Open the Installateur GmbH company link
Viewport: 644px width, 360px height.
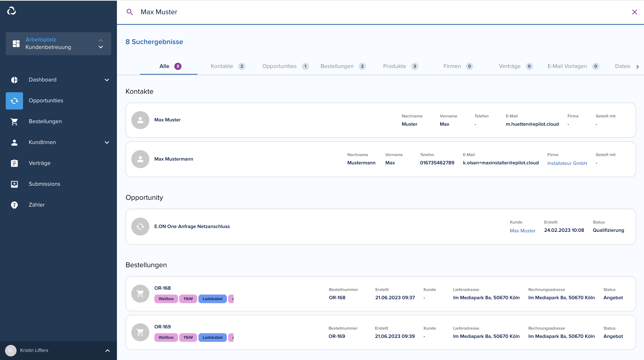(x=567, y=163)
